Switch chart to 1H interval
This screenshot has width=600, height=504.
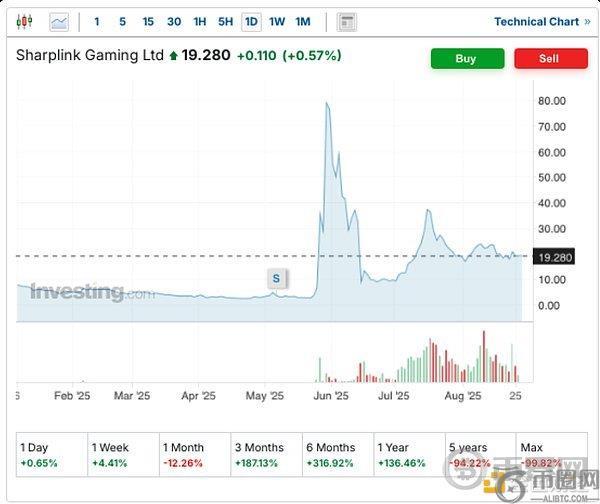200,21
